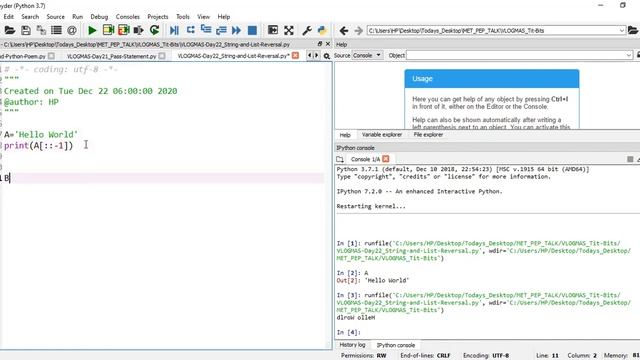Viewport: 640px width, 360px height.
Task: Browse for a working directory
Action: pyautogui.click(x=633, y=30)
